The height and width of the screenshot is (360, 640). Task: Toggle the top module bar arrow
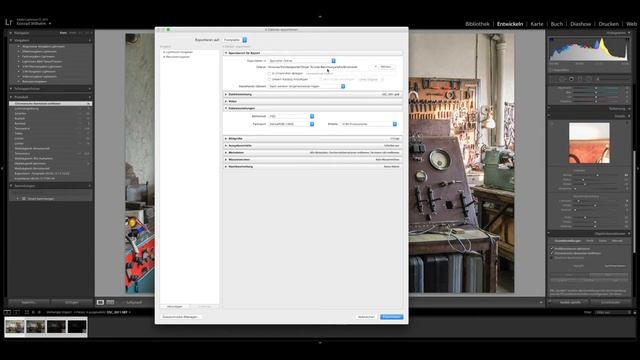point(320,17)
